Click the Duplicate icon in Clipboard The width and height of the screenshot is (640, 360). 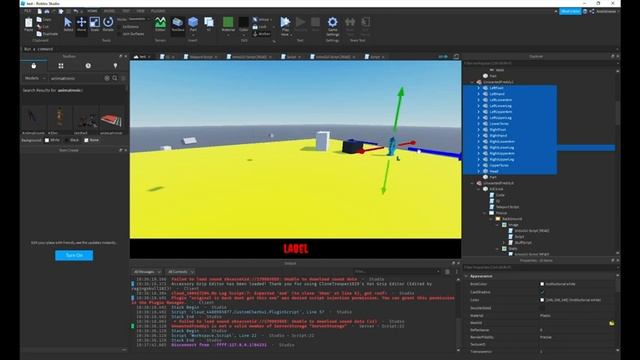[39, 34]
